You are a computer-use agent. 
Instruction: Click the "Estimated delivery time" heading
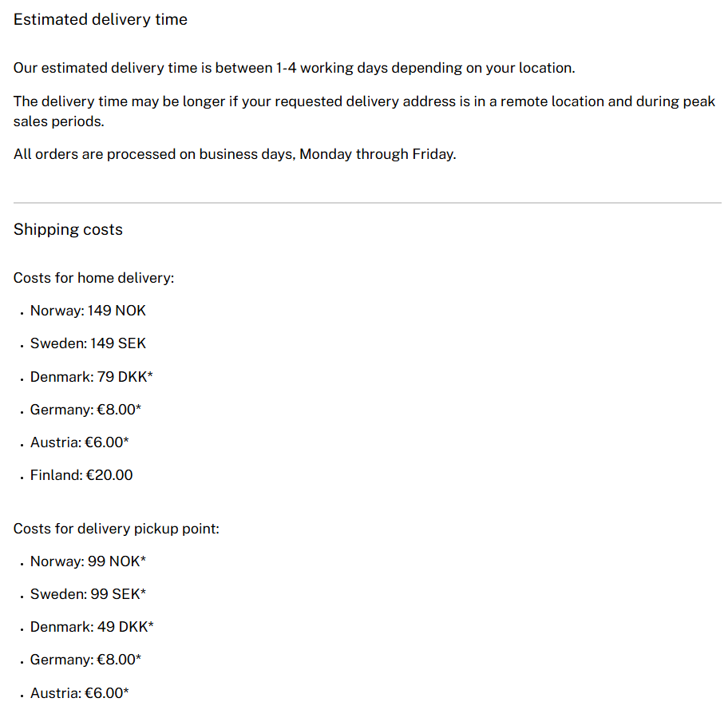pyautogui.click(x=101, y=19)
